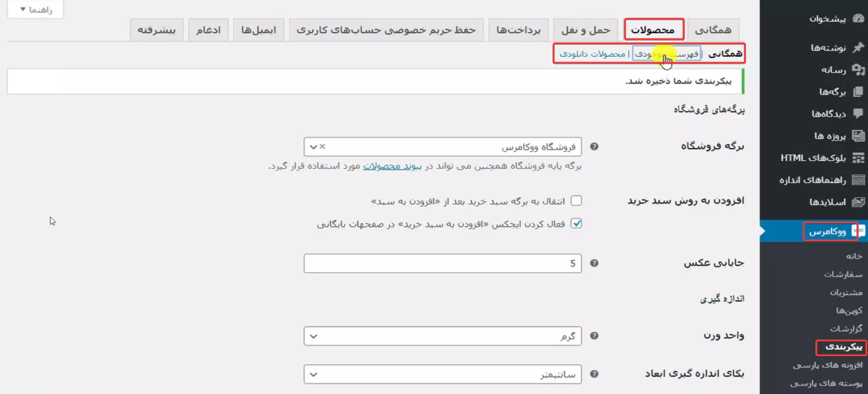This screenshot has width=868, height=394.
Task: Switch to the Products (محصولات) tab
Action: tap(653, 30)
